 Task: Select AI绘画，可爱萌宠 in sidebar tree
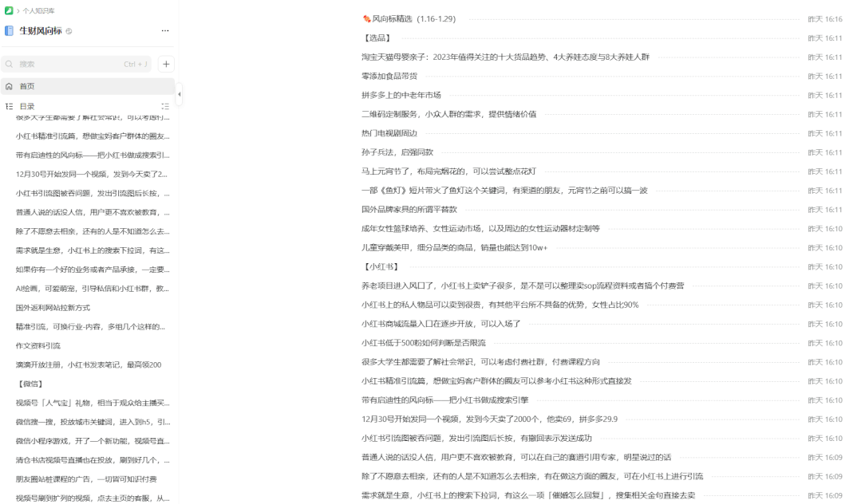click(x=93, y=289)
